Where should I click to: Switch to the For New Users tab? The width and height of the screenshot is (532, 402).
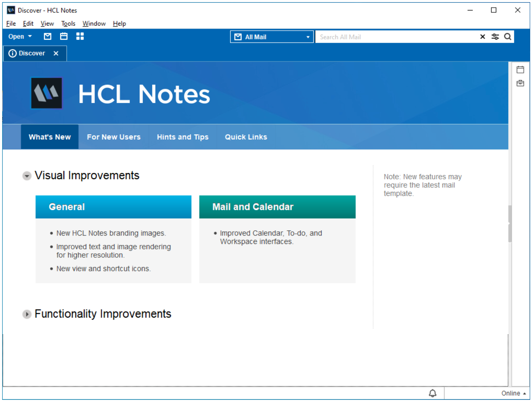coord(114,137)
